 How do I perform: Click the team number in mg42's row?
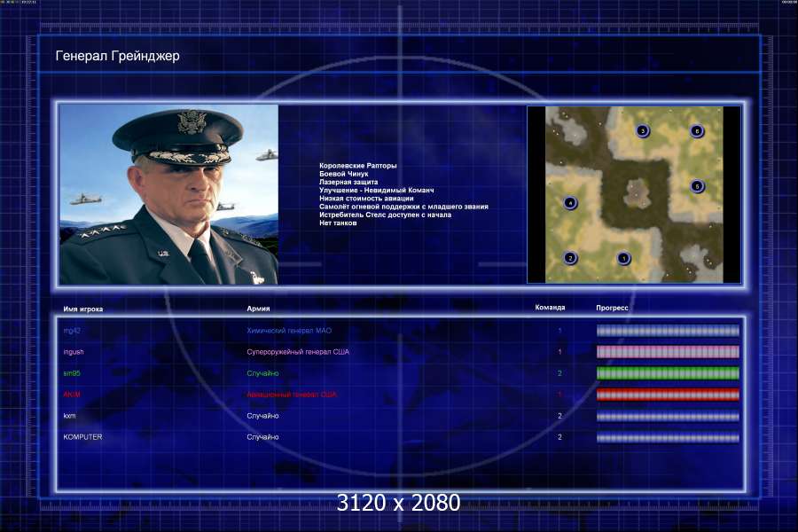559,331
